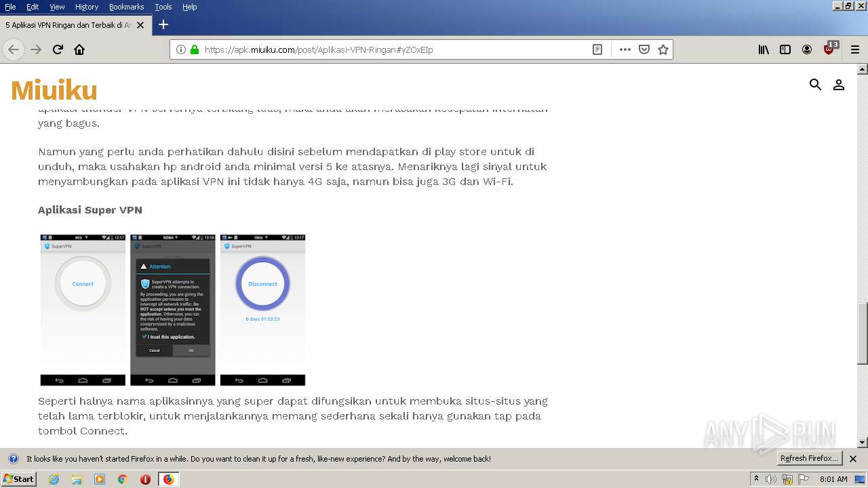This screenshot has height=488, width=868.
Task: Launch Internet Explorer from taskbar
Action: pos(54,479)
